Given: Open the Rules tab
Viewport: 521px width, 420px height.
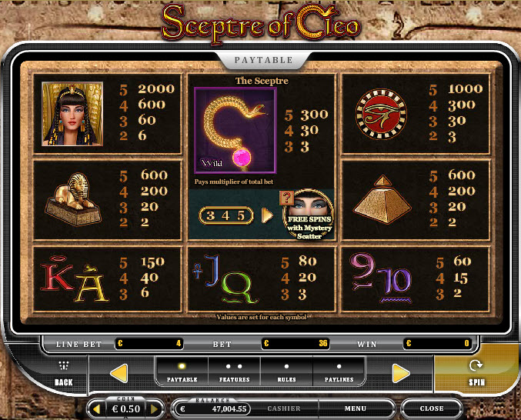Looking at the screenshot, I should point(286,372).
